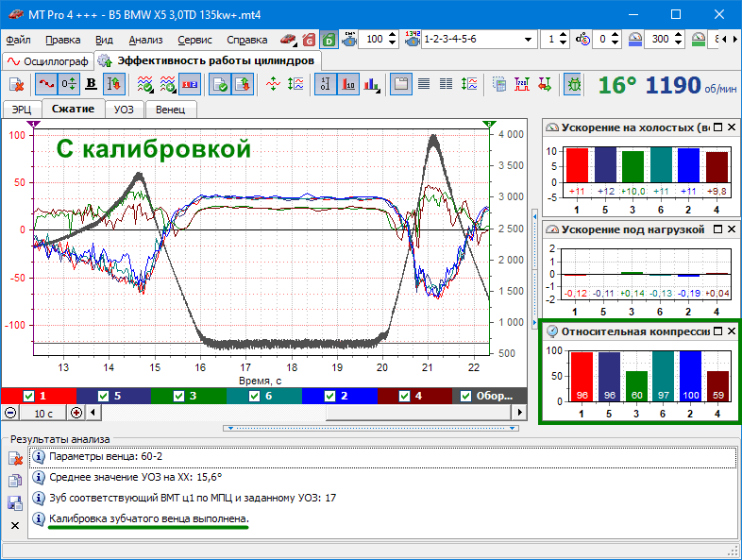Open the Правка menu
This screenshot has height=560, width=742.
pos(63,40)
